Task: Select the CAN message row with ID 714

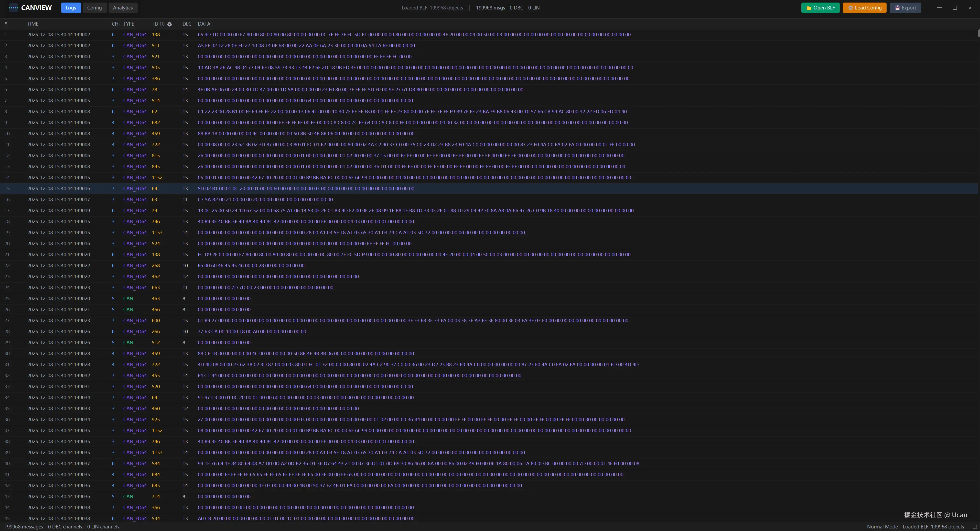Action: [x=266, y=496]
